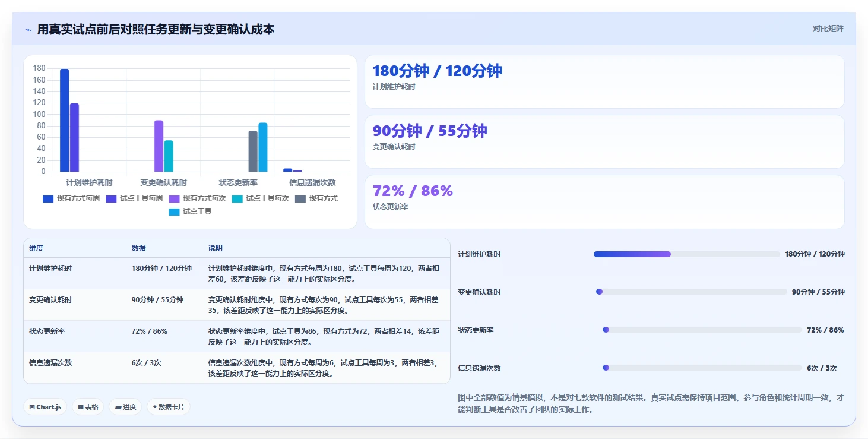The image size is (868, 439).
Task: Click the description text mentioning 两者相差60
Action: pyautogui.click(x=324, y=274)
